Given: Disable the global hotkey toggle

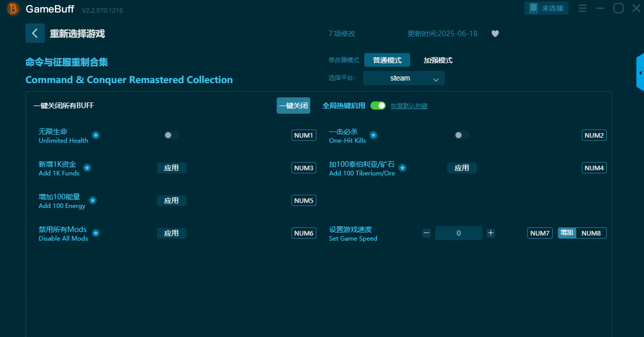Looking at the screenshot, I should coord(378,106).
